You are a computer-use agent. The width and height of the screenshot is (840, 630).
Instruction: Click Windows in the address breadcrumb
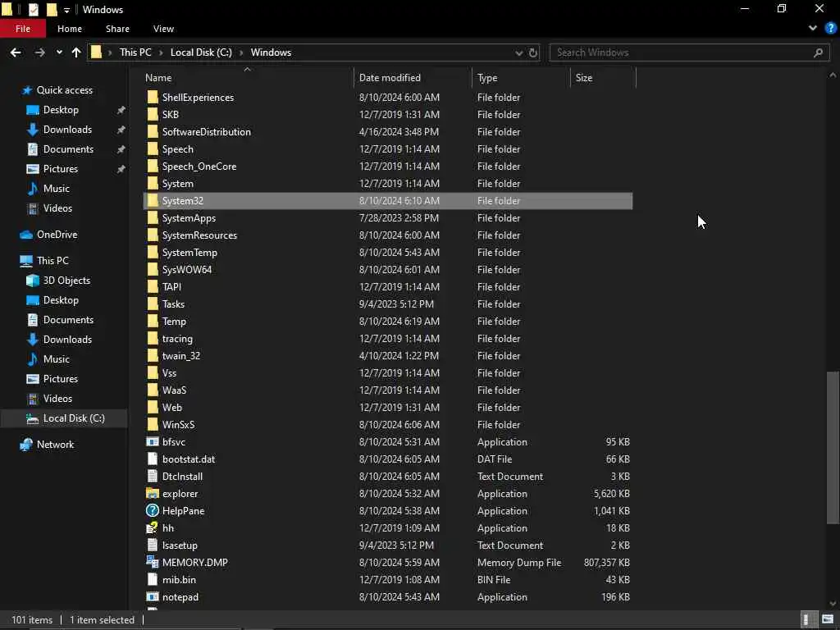pos(271,52)
